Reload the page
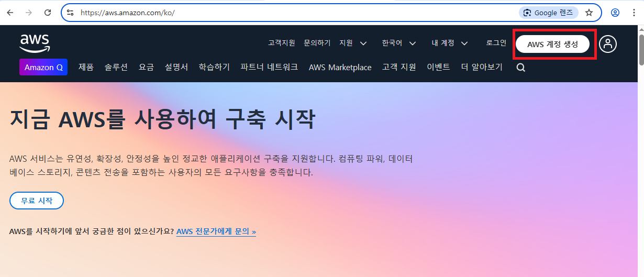This screenshot has width=644, height=277. [48, 13]
